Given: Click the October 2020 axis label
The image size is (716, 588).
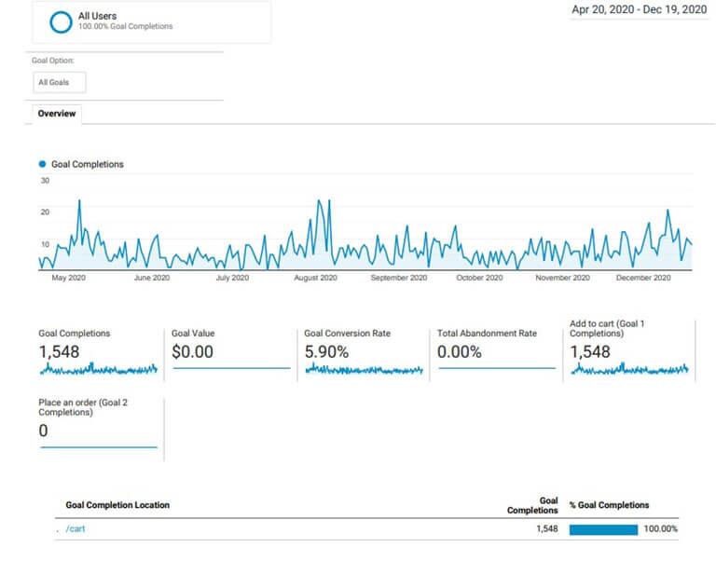Looking at the screenshot, I should coord(479,278).
